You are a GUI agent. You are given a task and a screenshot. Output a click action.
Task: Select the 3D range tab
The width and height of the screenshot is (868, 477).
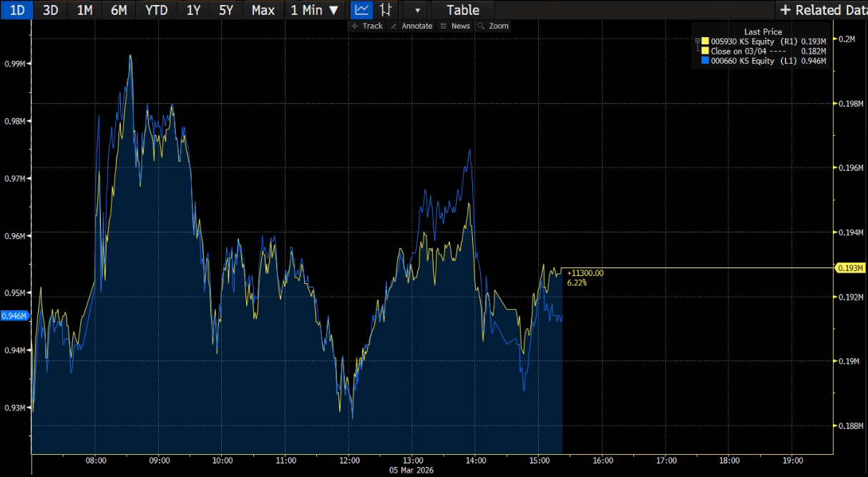(x=51, y=10)
